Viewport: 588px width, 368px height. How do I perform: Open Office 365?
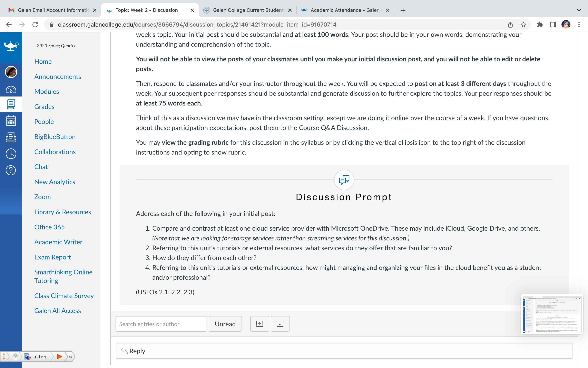coord(50,227)
